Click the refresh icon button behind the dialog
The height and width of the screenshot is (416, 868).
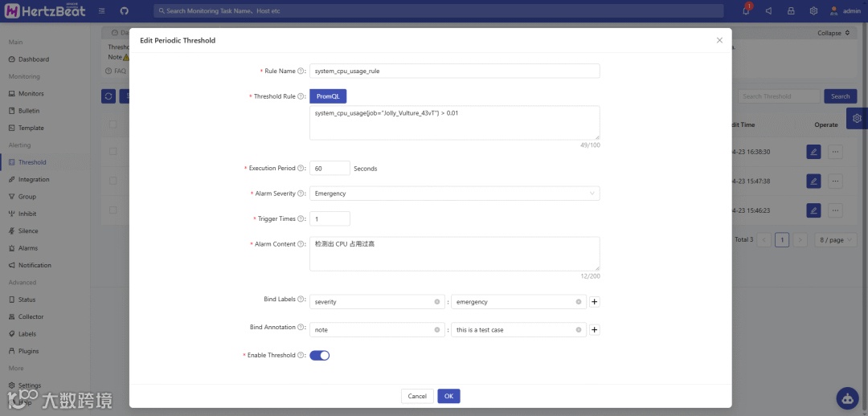coord(108,96)
